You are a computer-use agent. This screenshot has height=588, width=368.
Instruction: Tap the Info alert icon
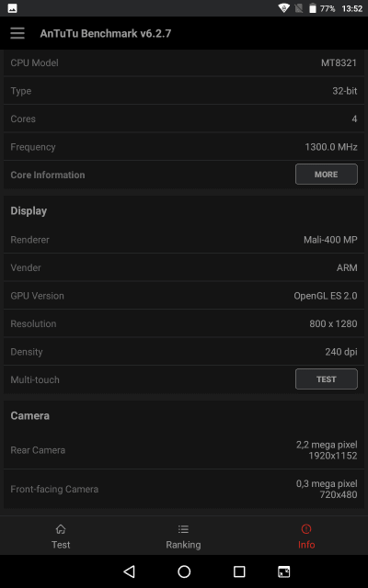click(x=306, y=529)
